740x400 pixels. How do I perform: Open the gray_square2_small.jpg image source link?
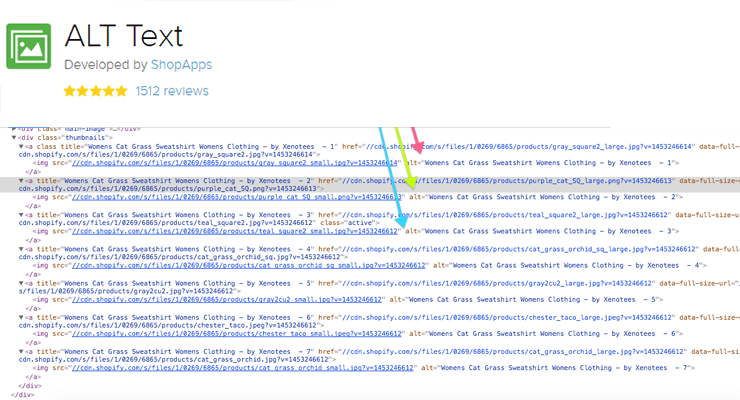[235, 163]
